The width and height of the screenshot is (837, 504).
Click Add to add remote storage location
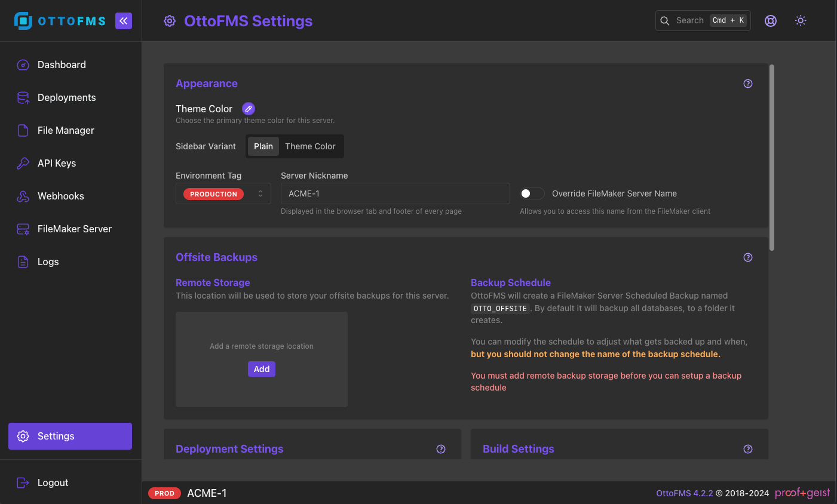[262, 369]
